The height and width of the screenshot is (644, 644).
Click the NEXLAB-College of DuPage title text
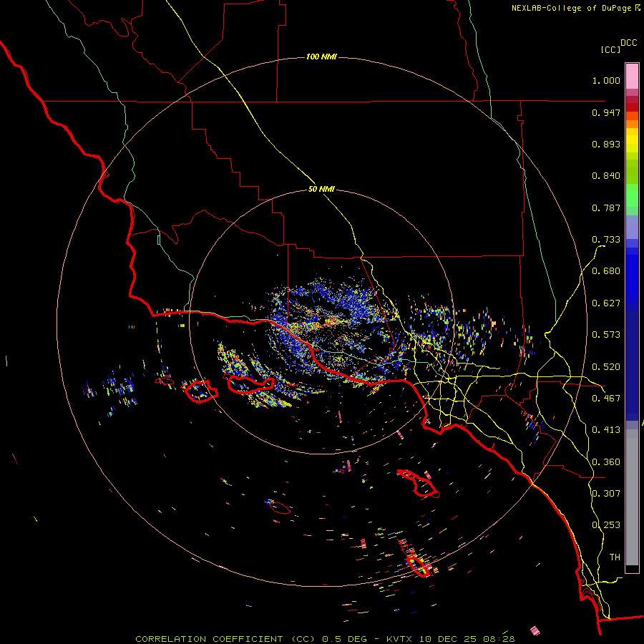[x=572, y=8]
